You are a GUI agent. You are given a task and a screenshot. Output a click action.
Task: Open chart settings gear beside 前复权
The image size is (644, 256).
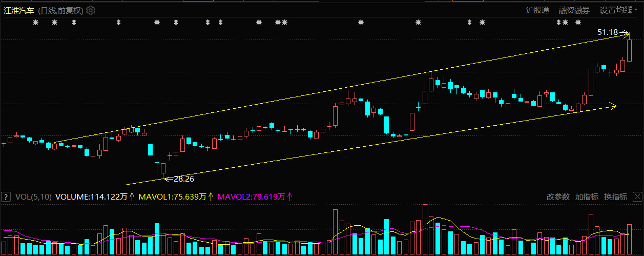click(x=91, y=10)
